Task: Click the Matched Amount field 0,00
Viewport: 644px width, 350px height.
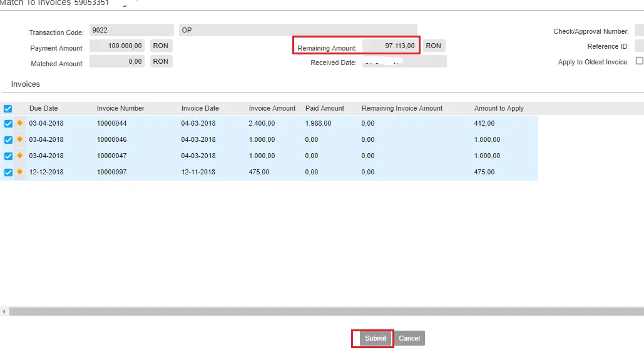Action: (x=117, y=61)
